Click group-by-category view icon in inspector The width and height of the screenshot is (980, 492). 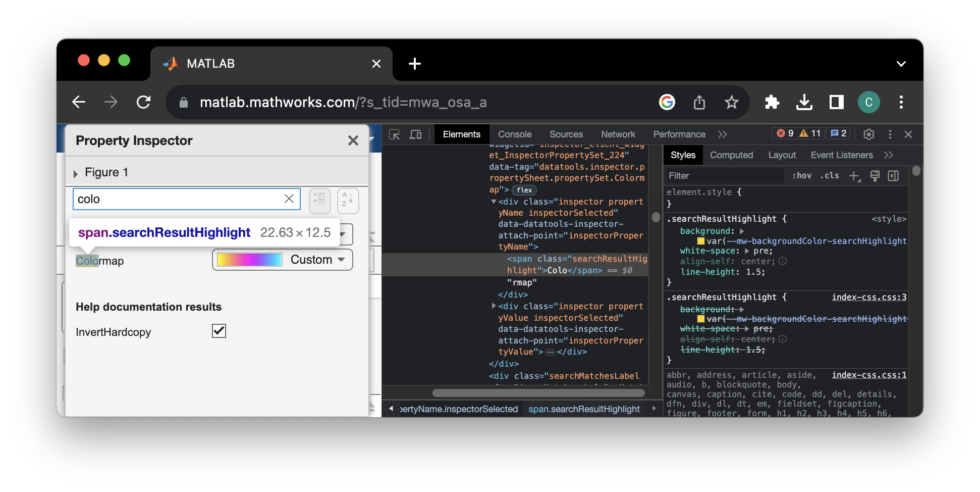pos(319,200)
